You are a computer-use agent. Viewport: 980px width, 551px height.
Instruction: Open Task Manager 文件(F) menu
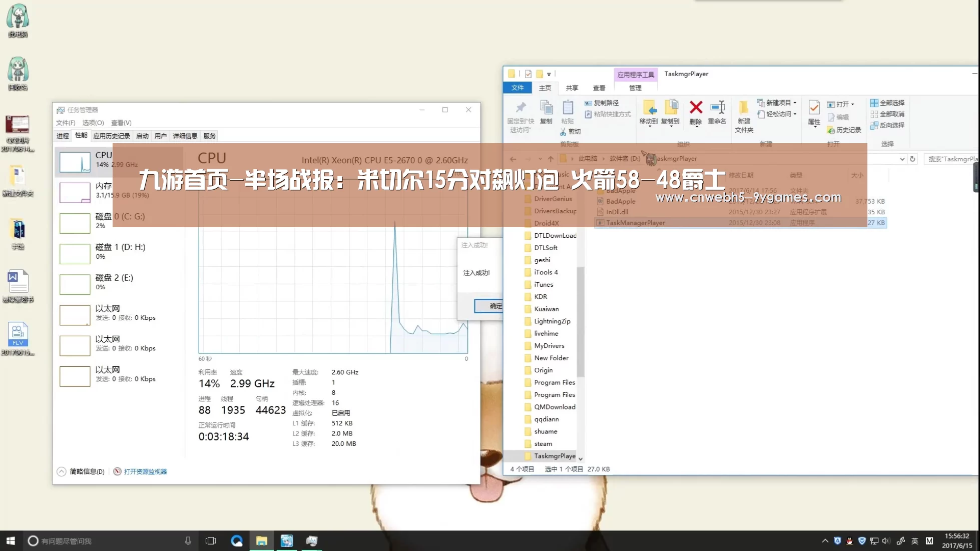[x=66, y=123]
